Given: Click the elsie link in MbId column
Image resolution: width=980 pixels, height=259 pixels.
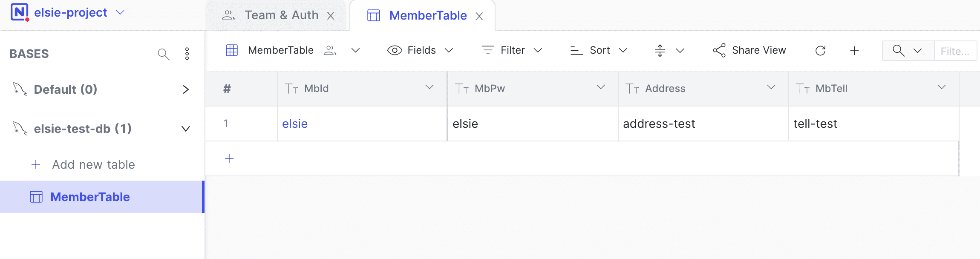Looking at the screenshot, I should [x=295, y=124].
